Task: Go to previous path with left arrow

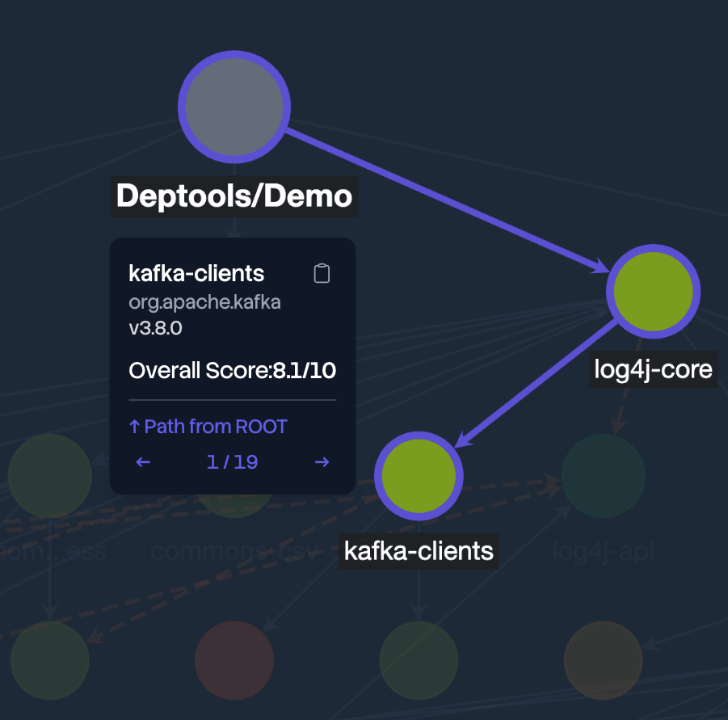Action: point(143,462)
